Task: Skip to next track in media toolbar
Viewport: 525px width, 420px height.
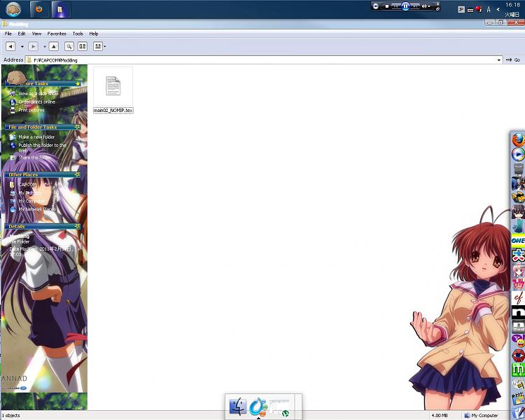Action: (x=415, y=6)
